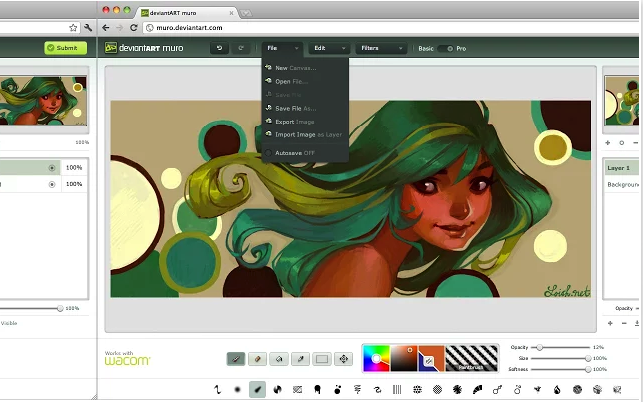
Task: Click the zoom reset circle under navigator
Action: (x=622, y=143)
